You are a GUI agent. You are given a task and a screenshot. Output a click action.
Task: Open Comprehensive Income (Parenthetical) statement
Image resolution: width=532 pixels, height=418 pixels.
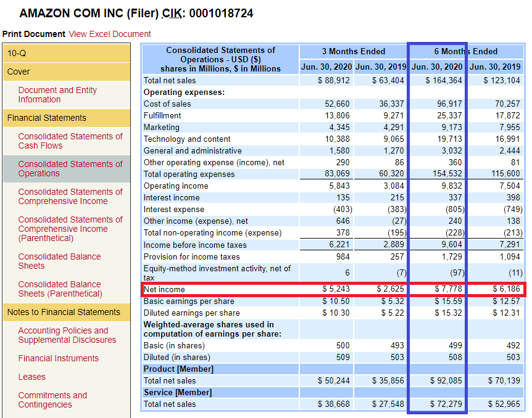pos(70,229)
